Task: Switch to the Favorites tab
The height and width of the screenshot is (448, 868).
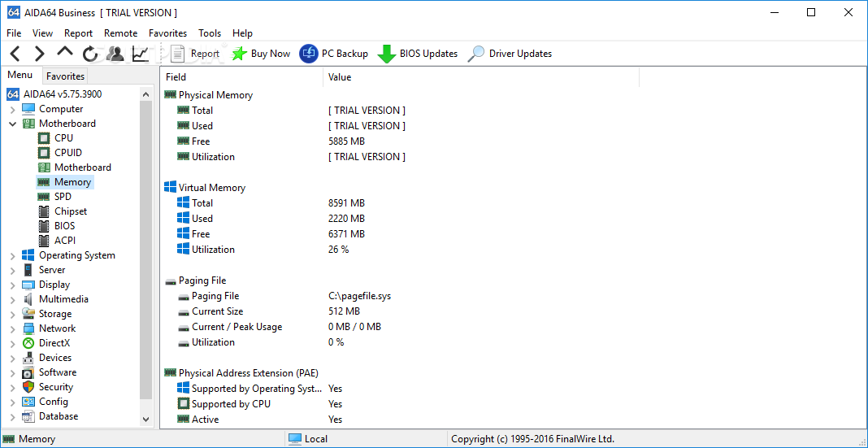Action: 65,76
